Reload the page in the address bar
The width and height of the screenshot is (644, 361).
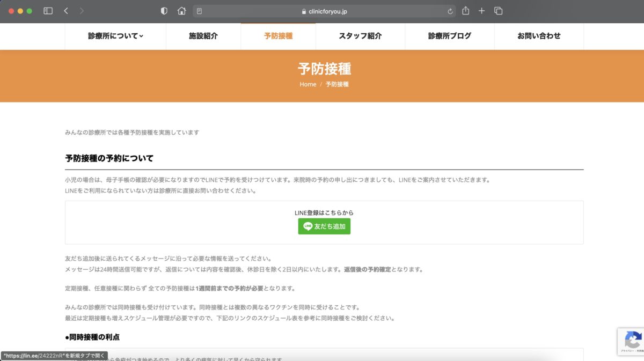coord(450,11)
